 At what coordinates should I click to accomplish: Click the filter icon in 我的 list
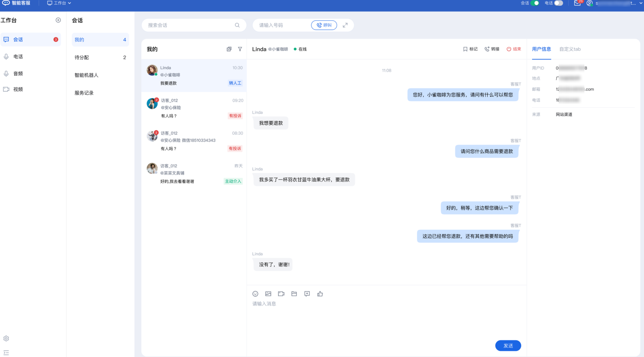[240, 49]
